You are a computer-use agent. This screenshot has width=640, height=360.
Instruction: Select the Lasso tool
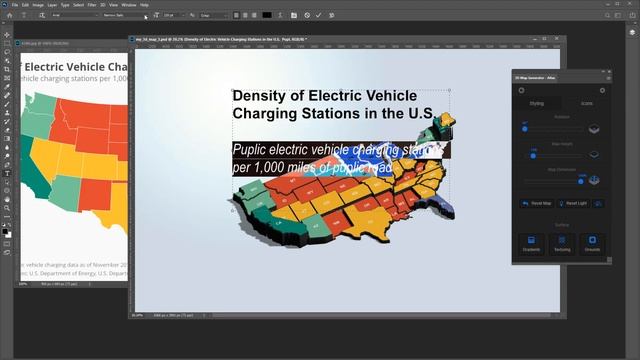click(7, 52)
